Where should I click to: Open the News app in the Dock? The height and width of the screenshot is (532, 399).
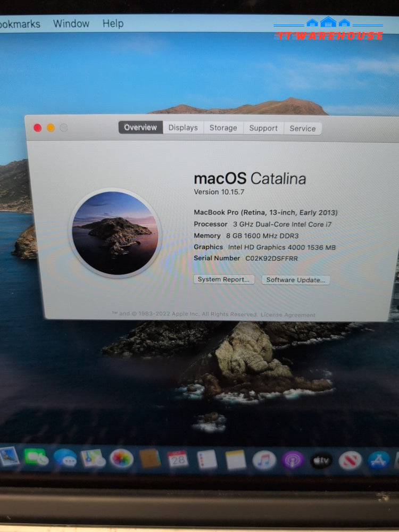[350, 461]
